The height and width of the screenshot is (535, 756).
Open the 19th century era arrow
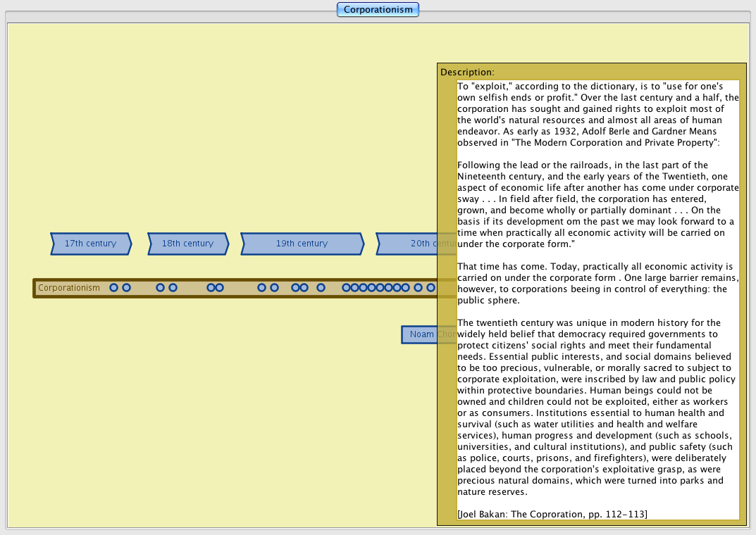click(302, 244)
